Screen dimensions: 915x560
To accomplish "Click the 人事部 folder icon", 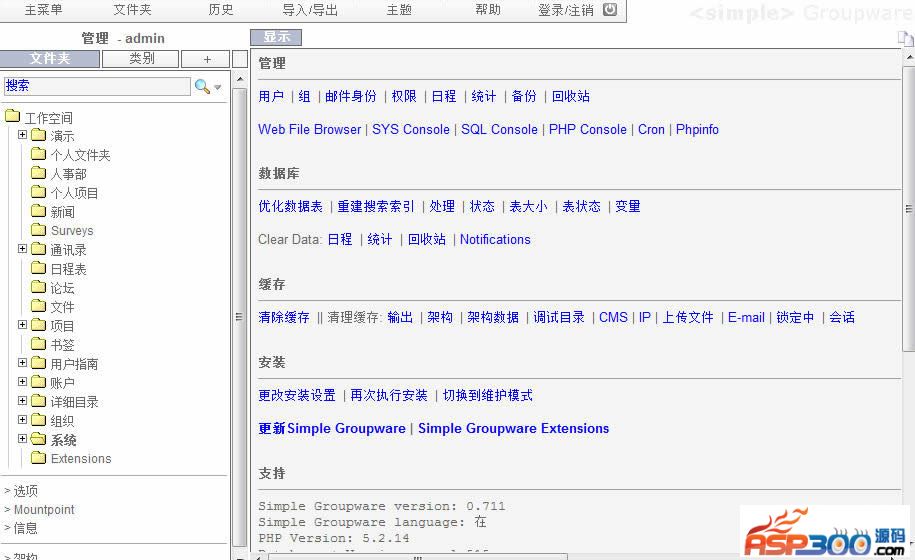I will 39,173.
